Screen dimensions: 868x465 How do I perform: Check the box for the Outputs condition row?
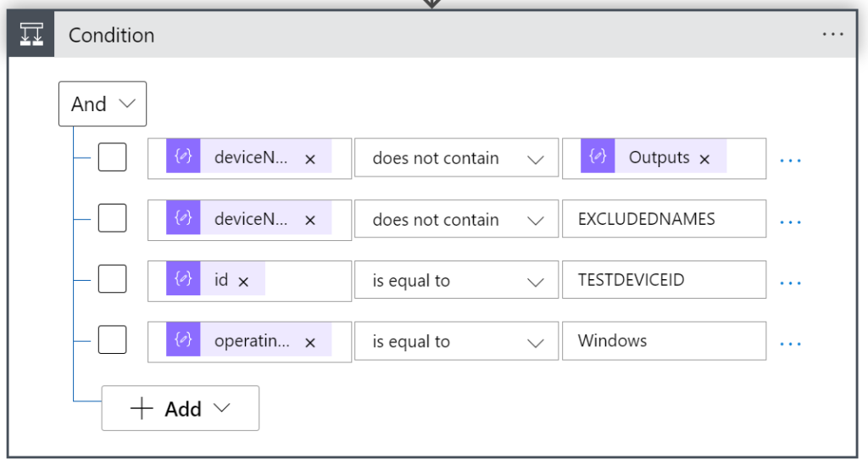(112, 158)
